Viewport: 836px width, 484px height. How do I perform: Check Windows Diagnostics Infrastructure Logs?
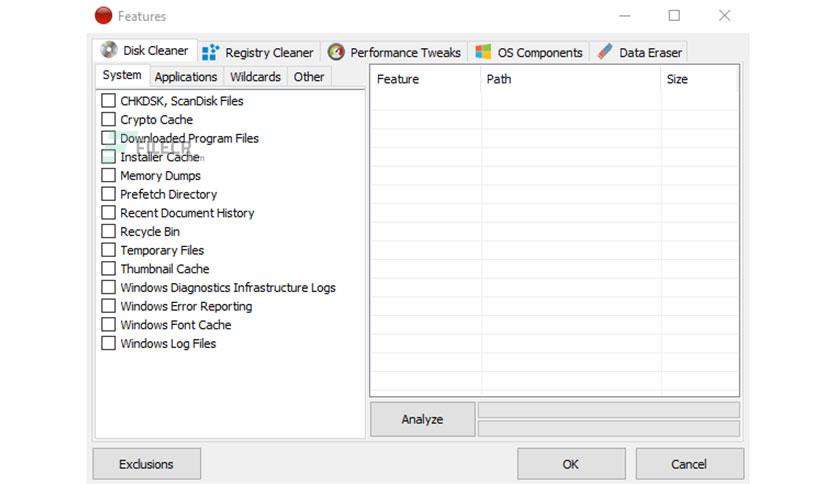tap(108, 287)
